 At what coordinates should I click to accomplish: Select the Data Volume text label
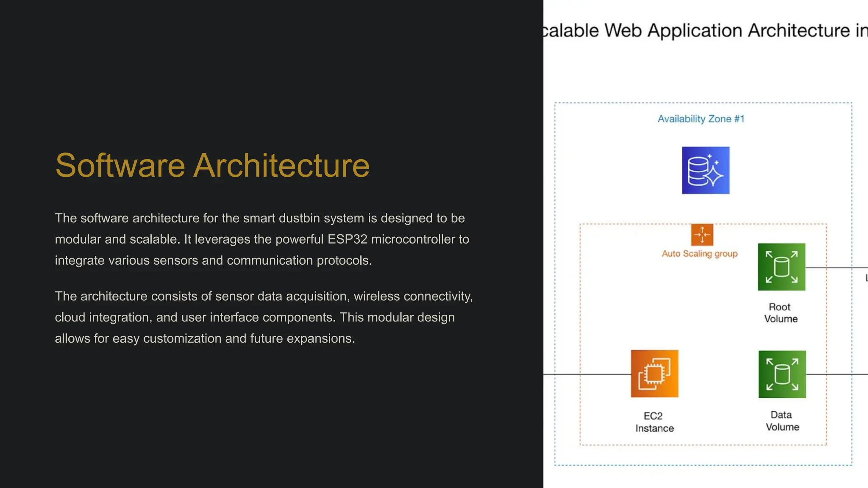tap(782, 421)
